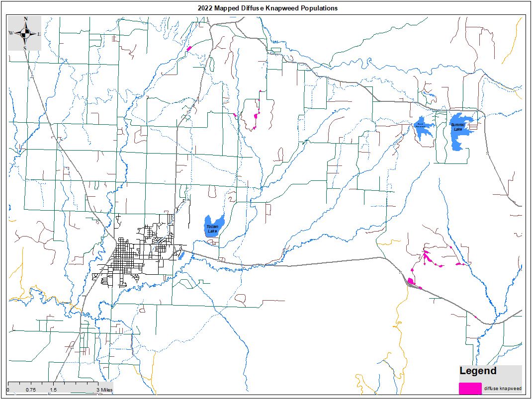Click the '1.5' mark on the scale bar

pyautogui.click(x=53, y=390)
